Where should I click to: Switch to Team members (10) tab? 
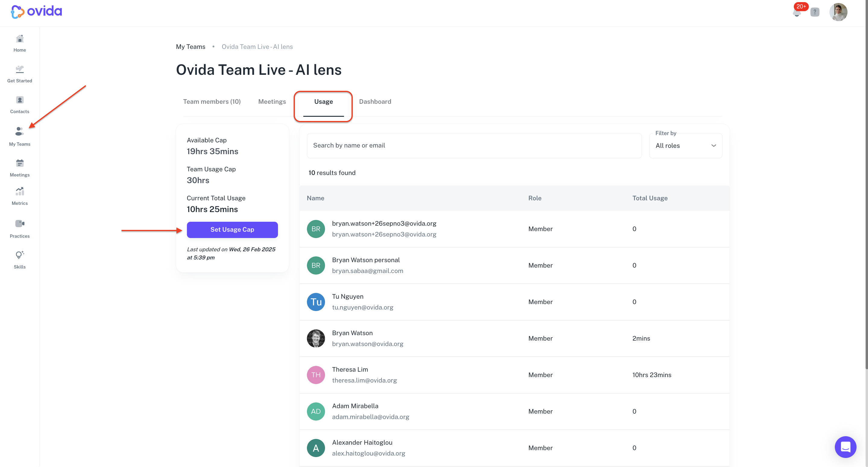coord(212,101)
